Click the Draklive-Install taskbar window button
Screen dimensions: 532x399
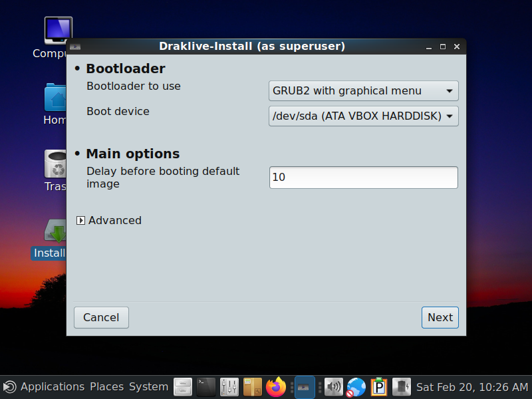coord(305,387)
